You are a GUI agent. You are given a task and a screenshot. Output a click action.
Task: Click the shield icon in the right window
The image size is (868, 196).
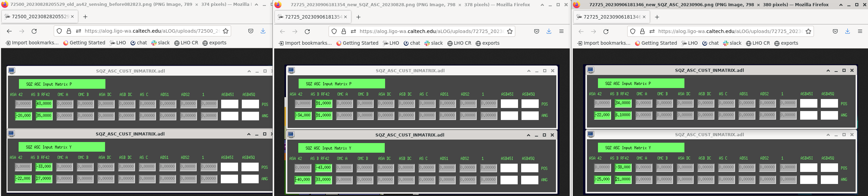click(x=633, y=31)
